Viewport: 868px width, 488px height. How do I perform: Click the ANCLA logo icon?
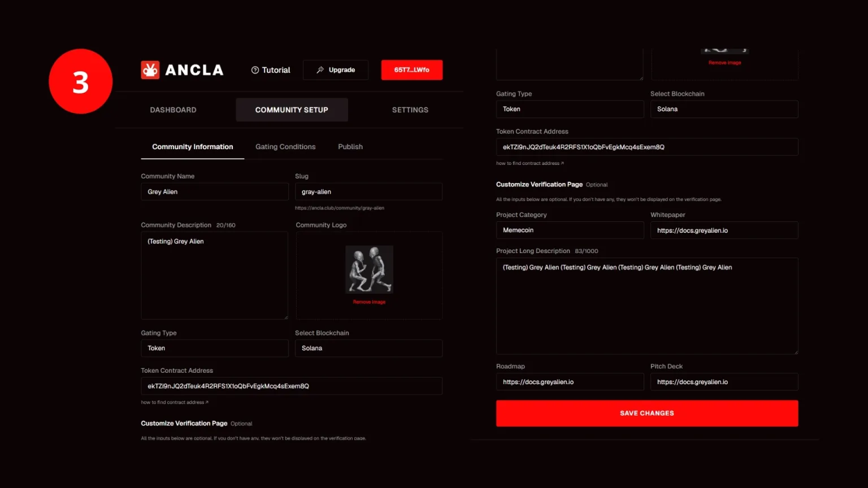pyautogui.click(x=150, y=70)
